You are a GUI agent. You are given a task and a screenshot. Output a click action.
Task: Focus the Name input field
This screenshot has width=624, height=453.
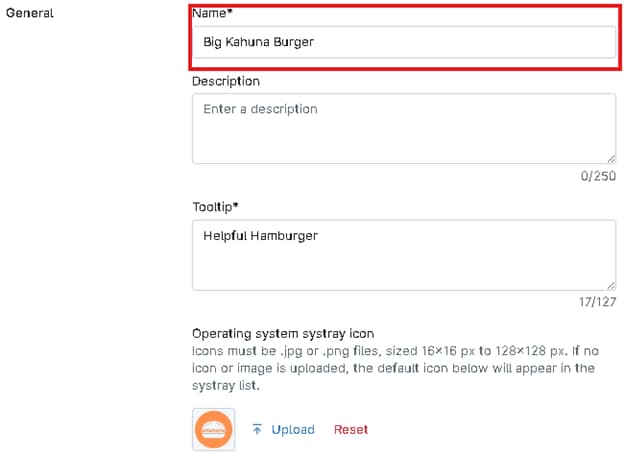[403, 42]
